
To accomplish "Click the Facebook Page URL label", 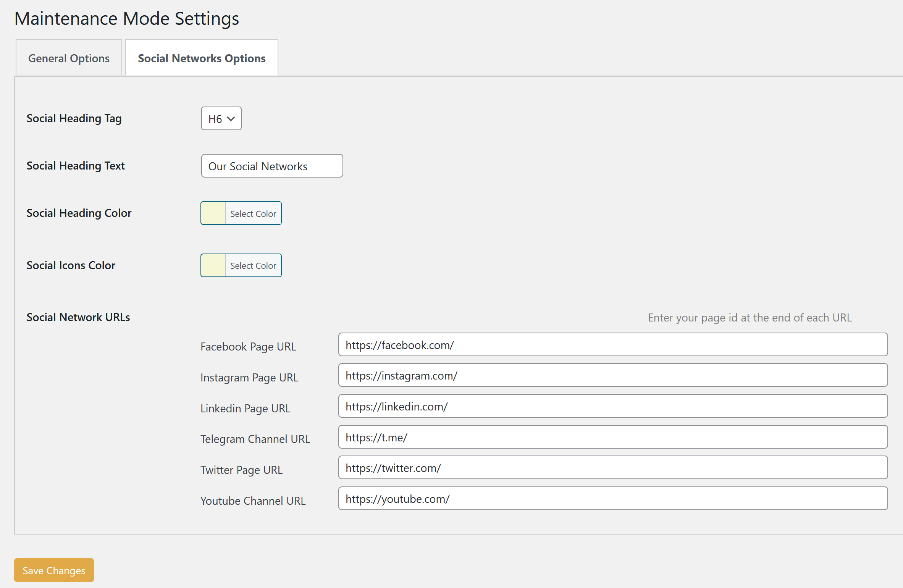I will [x=248, y=347].
